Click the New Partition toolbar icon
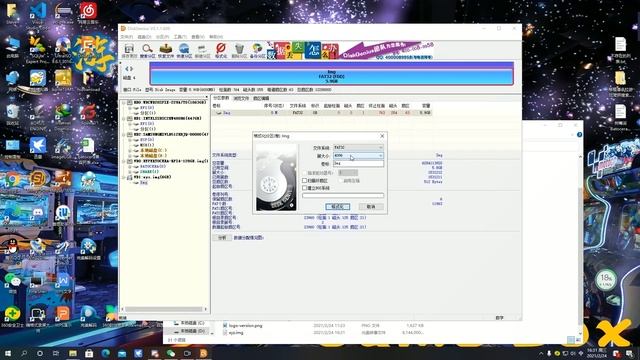The image size is (640, 360). point(202,50)
